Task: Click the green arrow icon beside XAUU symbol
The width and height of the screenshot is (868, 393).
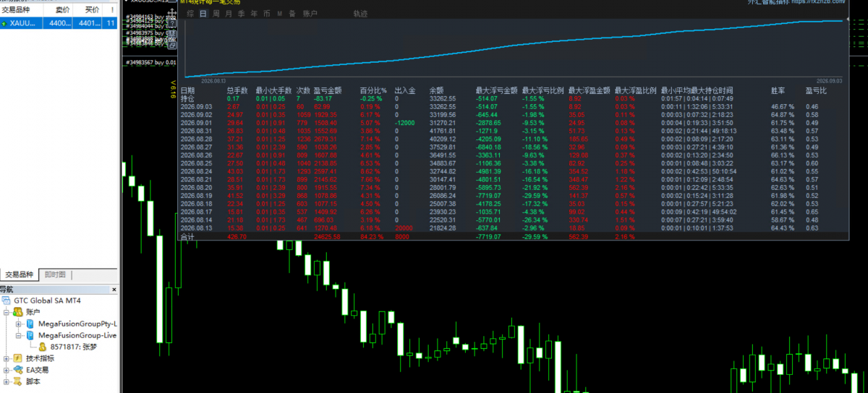Action: click(x=5, y=23)
